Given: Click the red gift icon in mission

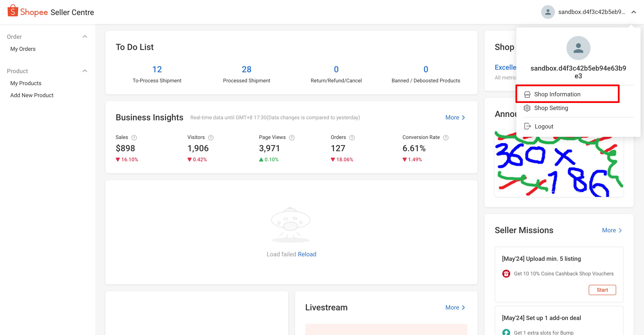Looking at the screenshot, I should 506,273.
